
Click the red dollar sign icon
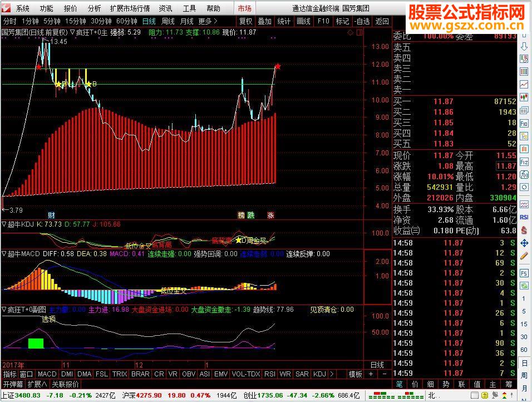tap(524, 230)
